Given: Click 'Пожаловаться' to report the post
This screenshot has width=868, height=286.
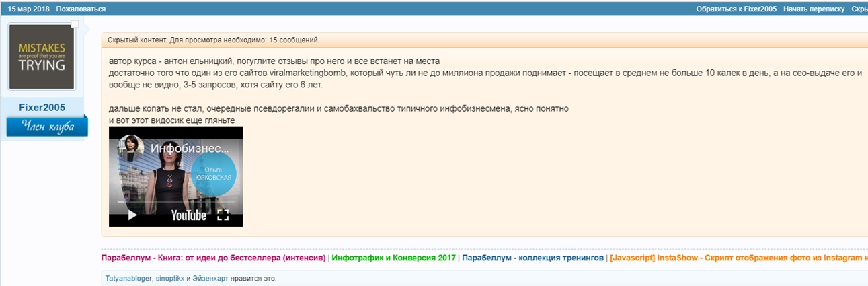Looking at the screenshot, I should [x=81, y=9].
